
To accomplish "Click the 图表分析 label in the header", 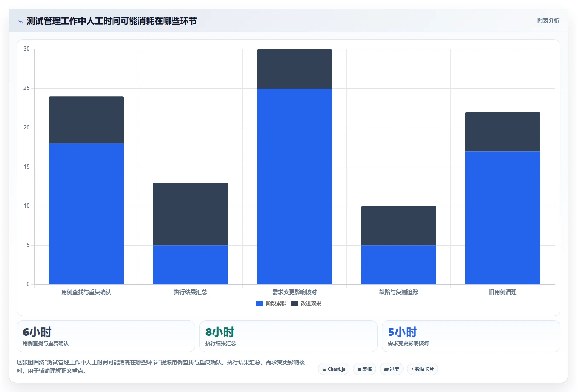I will [548, 20].
